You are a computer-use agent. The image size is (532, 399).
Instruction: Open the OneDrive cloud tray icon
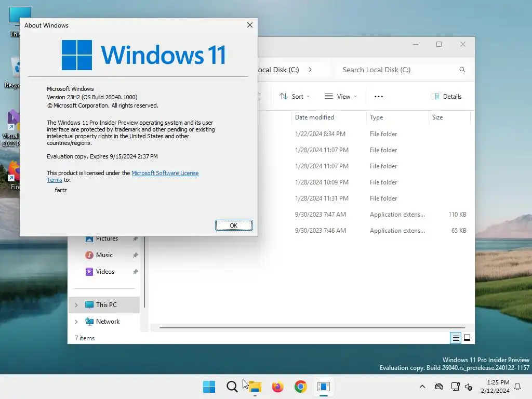(x=439, y=387)
